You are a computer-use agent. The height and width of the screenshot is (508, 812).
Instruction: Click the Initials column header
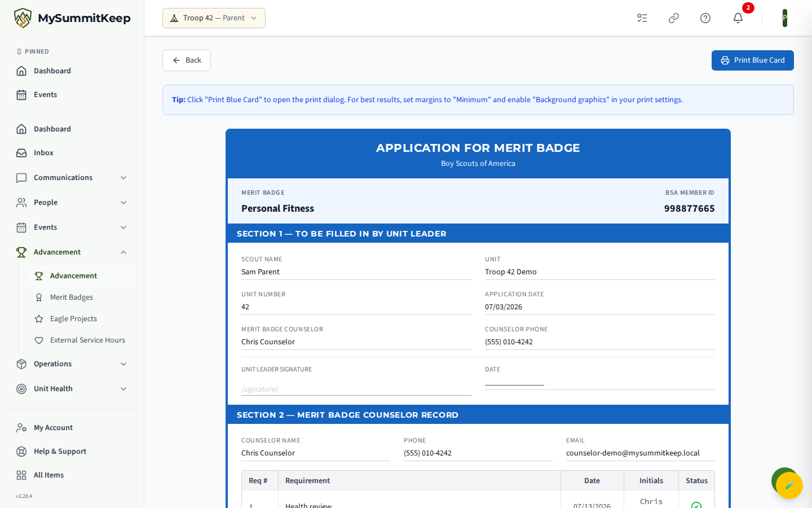(651, 480)
